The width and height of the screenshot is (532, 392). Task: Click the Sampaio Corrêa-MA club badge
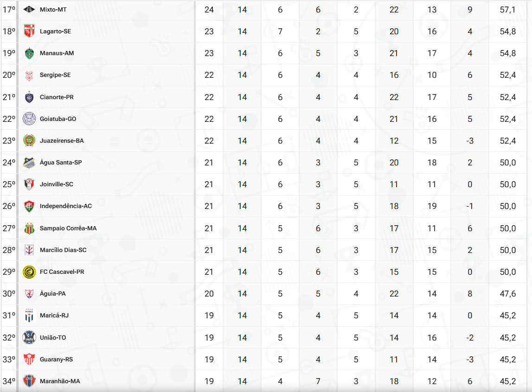[x=29, y=228]
